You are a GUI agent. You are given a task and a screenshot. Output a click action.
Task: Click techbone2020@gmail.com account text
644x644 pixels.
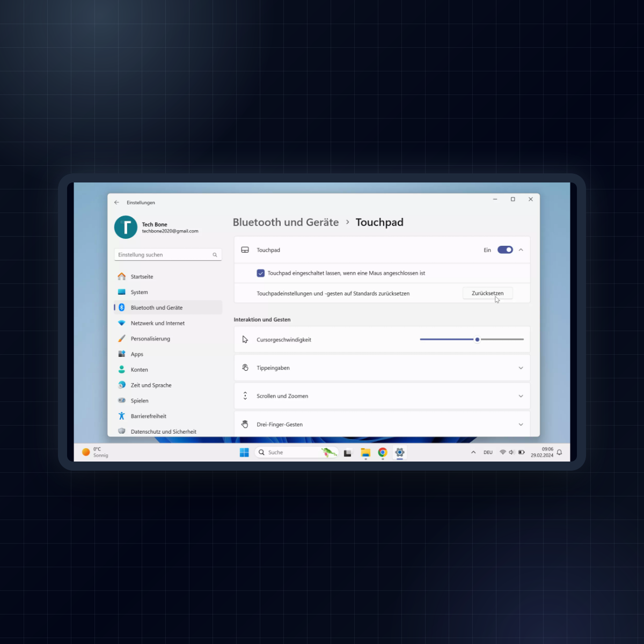170,231
